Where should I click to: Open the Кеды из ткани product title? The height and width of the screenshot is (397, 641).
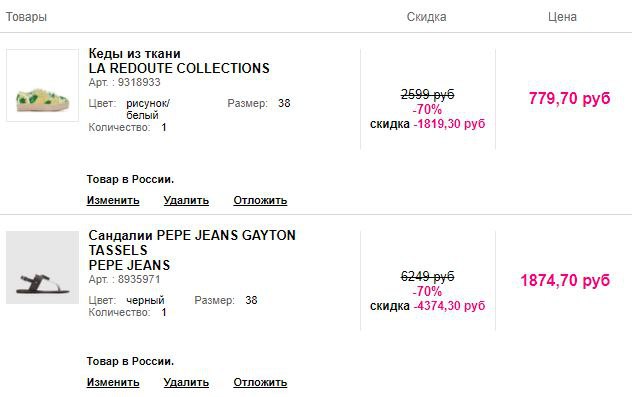[134, 54]
